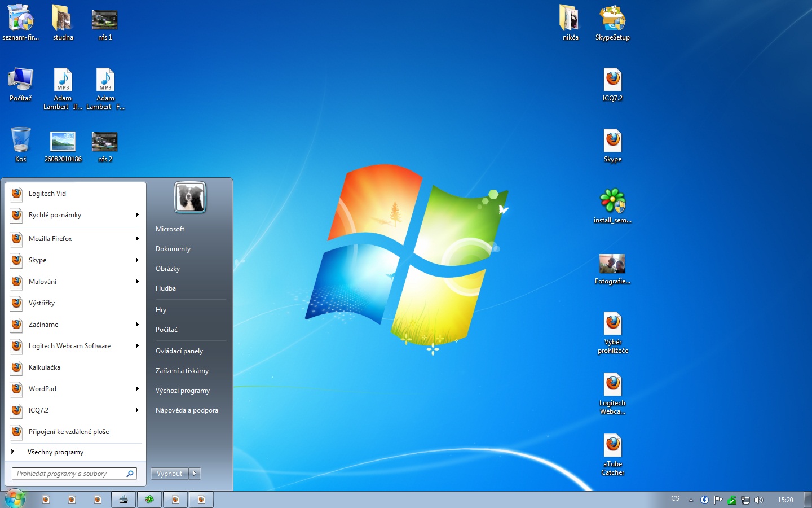Expand the Začínáme submenu arrow
The image size is (812, 508).
137,325
